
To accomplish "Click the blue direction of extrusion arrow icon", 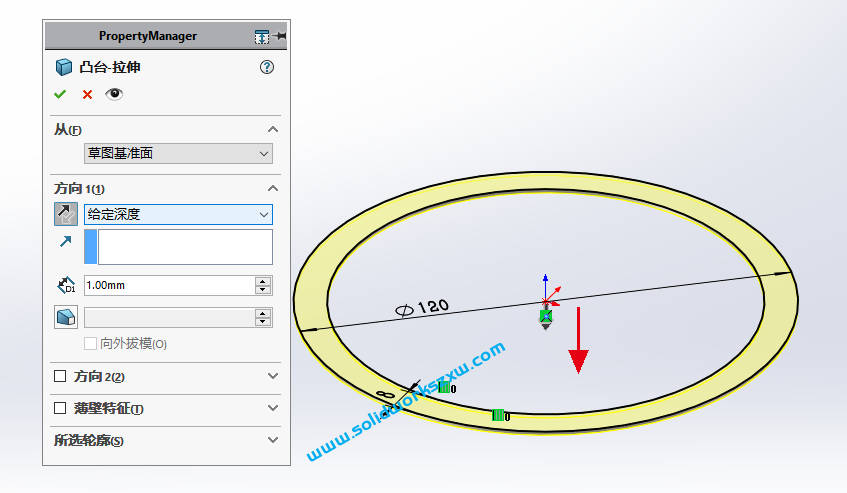I will coord(65,241).
